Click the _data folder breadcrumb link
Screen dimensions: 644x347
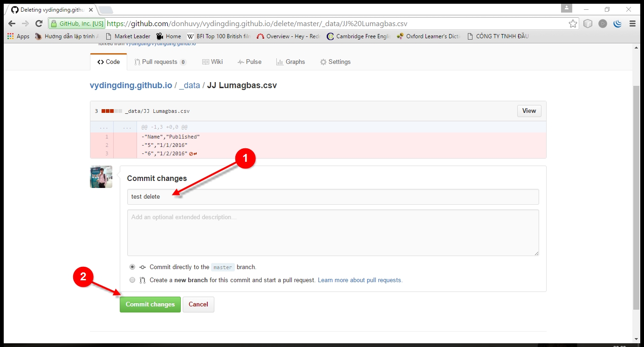click(x=190, y=85)
